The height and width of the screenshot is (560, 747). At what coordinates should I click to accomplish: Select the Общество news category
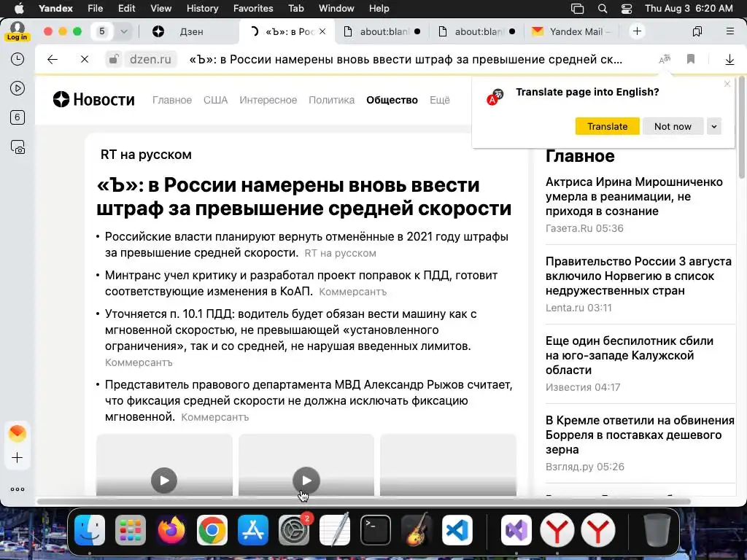[x=392, y=100]
